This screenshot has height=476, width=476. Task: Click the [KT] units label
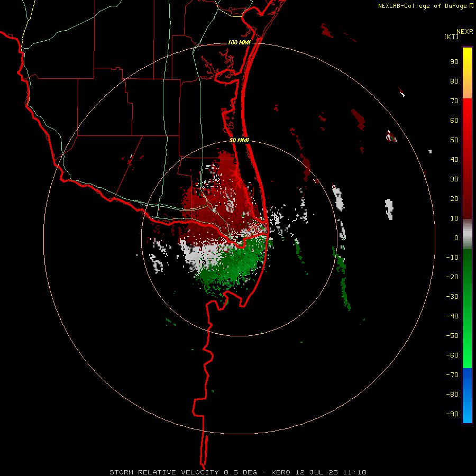pos(452,36)
